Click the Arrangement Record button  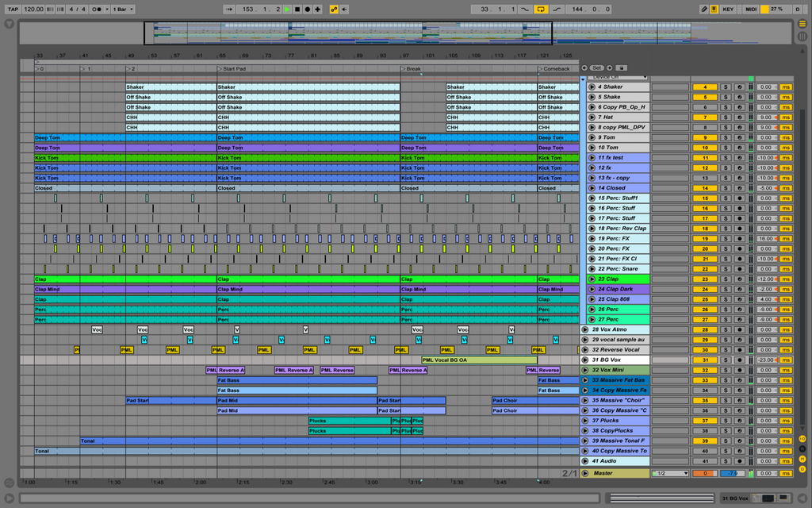click(307, 9)
